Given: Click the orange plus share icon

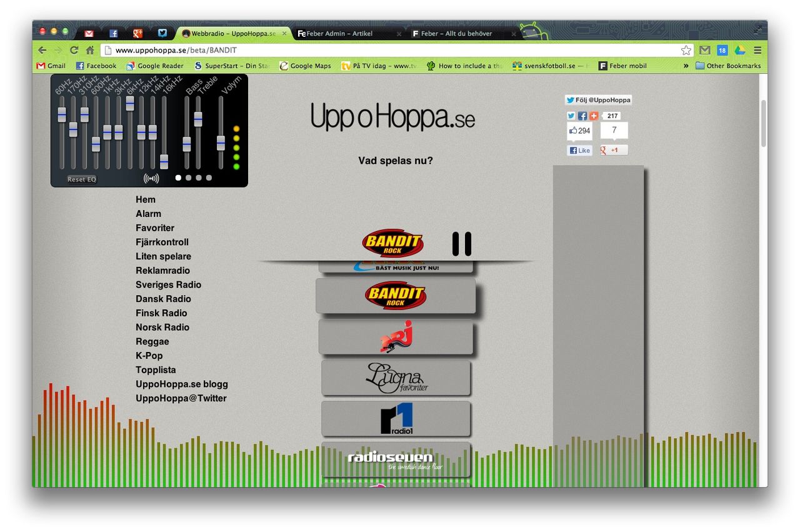Looking at the screenshot, I should tap(594, 116).
